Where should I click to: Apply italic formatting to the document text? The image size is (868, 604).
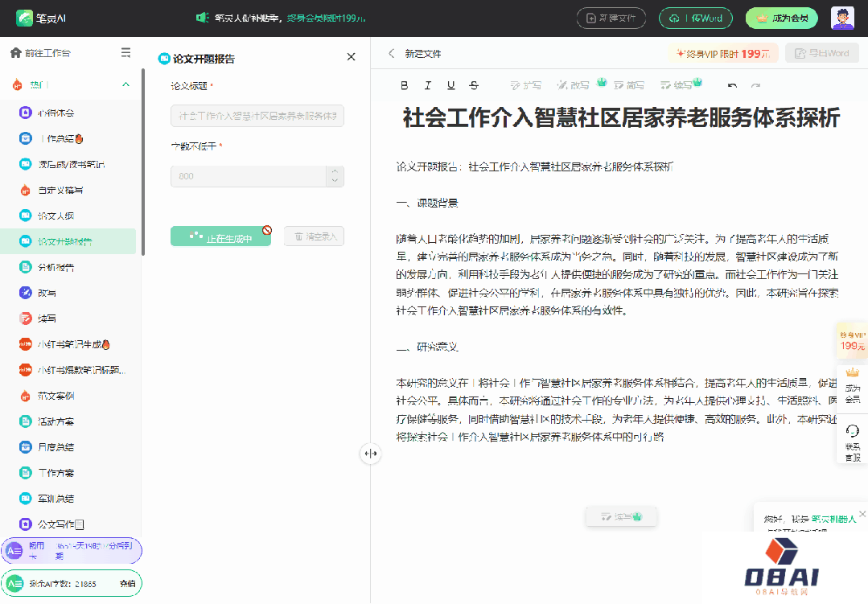click(428, 84)
